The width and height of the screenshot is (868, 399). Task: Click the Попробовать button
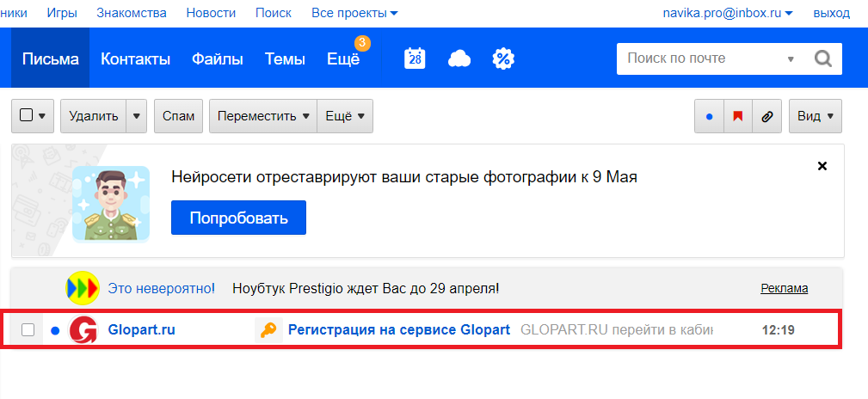pyautogui.click(x=238, y=218)
